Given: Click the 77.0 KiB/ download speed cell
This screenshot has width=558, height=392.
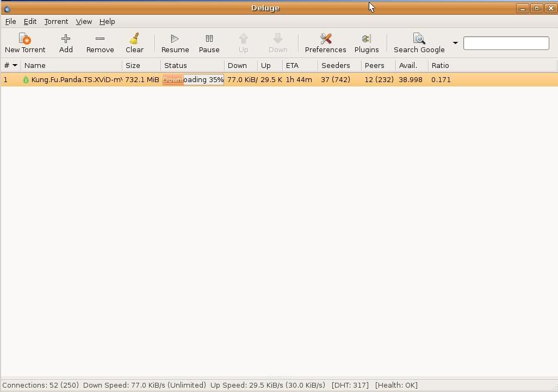Looking at the screenshot, I should pos(243,80).
